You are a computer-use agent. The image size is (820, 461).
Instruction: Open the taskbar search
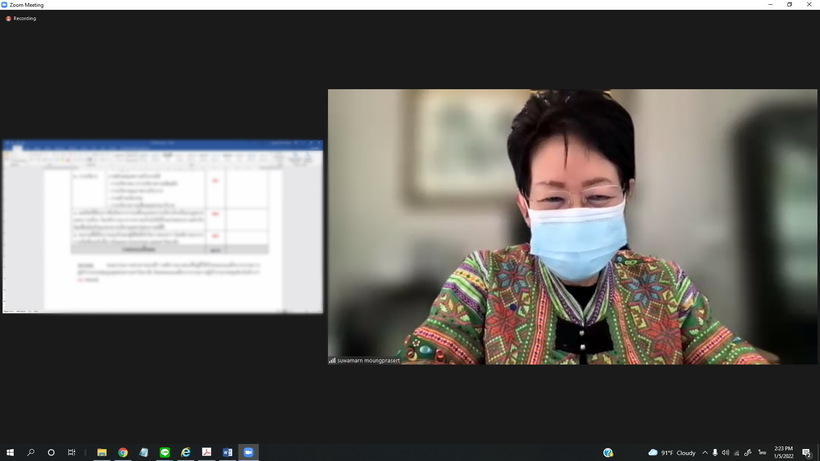pos(31,452)
